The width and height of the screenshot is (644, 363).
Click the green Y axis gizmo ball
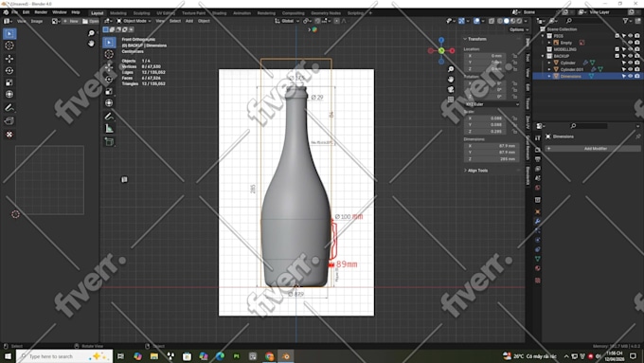441,51
